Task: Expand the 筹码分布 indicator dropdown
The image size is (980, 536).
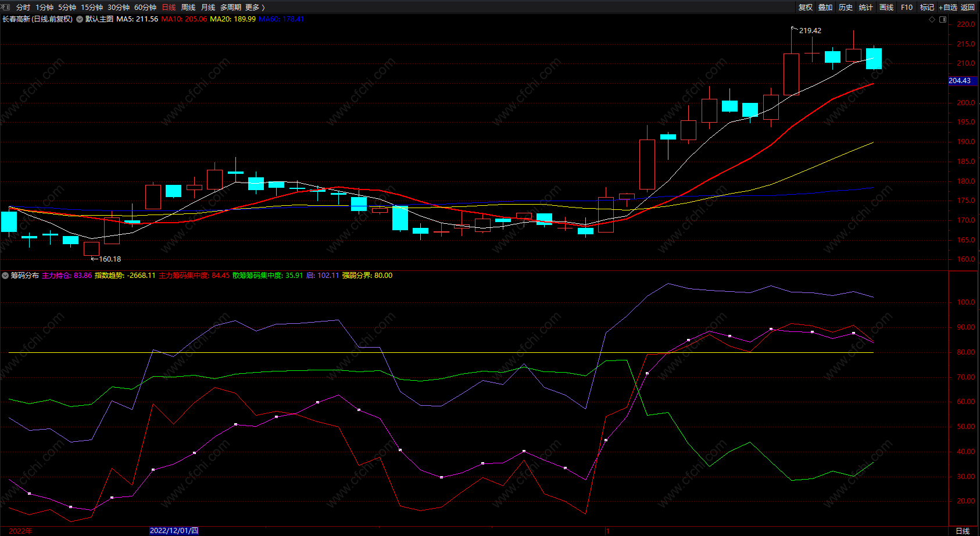Action: [x=5, y=276]
